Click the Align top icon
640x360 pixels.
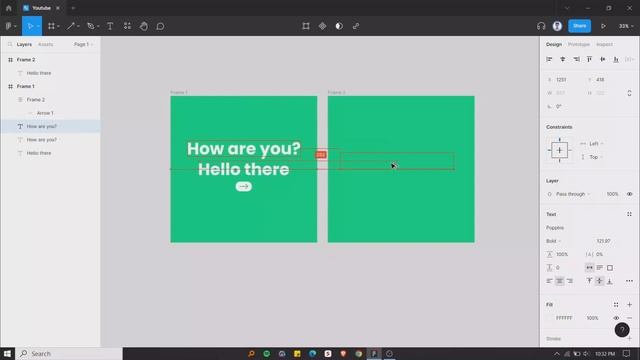[589, 60]
